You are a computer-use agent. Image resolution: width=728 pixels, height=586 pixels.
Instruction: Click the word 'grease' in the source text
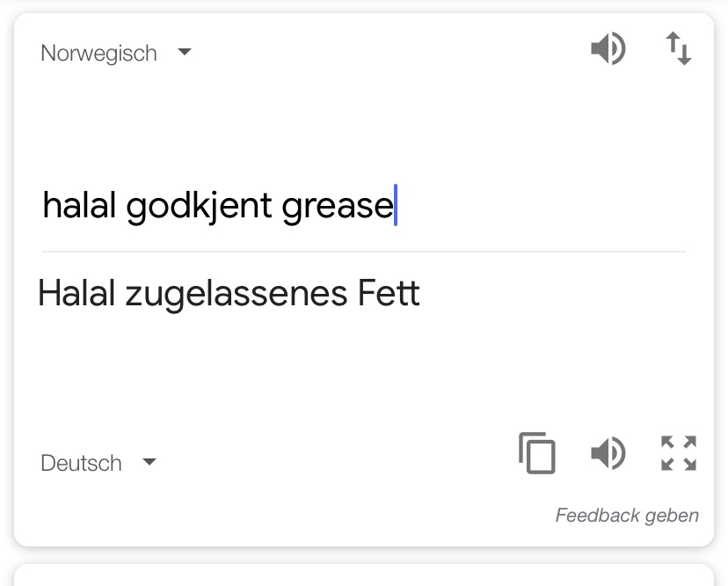[x=337, y=206]
